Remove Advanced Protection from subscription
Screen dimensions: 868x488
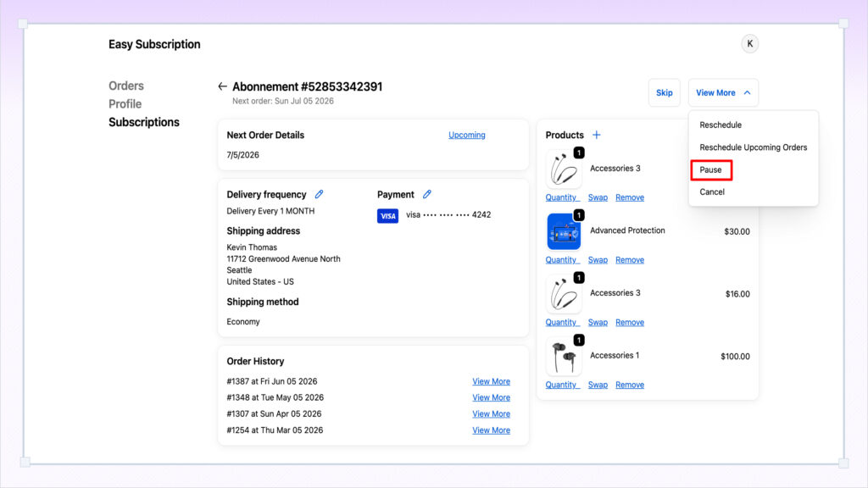point(630,259)
